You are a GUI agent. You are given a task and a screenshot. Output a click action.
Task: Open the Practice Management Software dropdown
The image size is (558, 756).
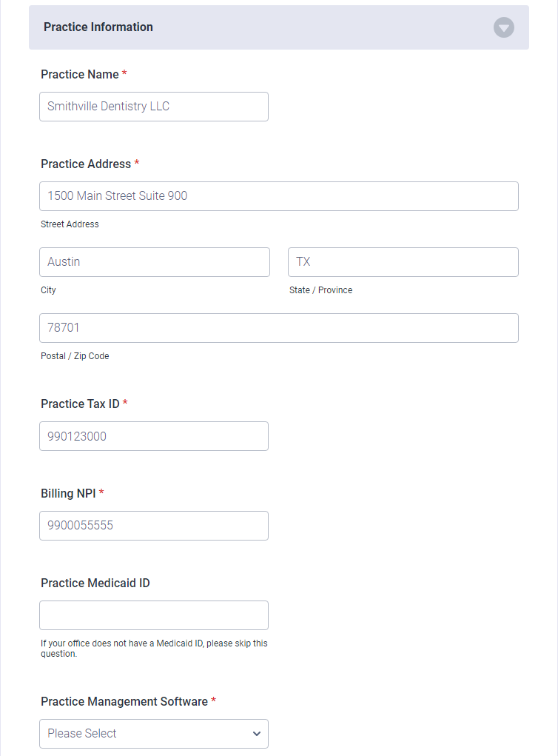[x=154, y=734]
